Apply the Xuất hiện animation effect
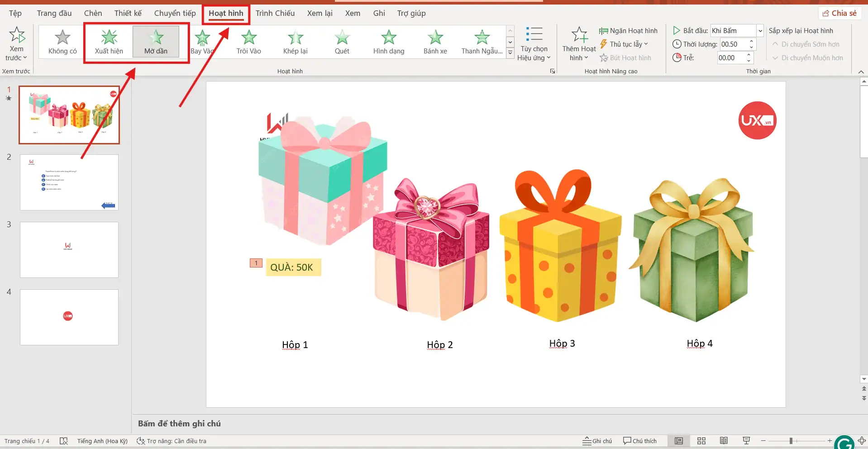The height and width of the screenshot is (449, 868). click(x=109, y=42)
